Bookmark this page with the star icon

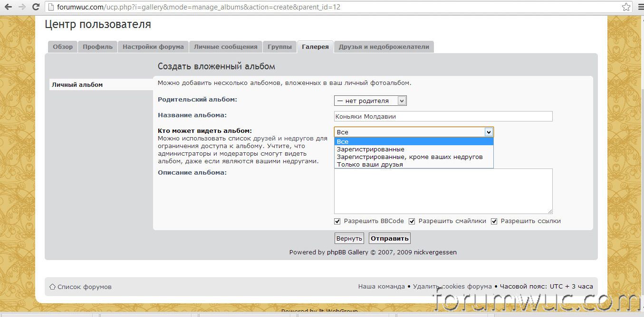point(626,7)
